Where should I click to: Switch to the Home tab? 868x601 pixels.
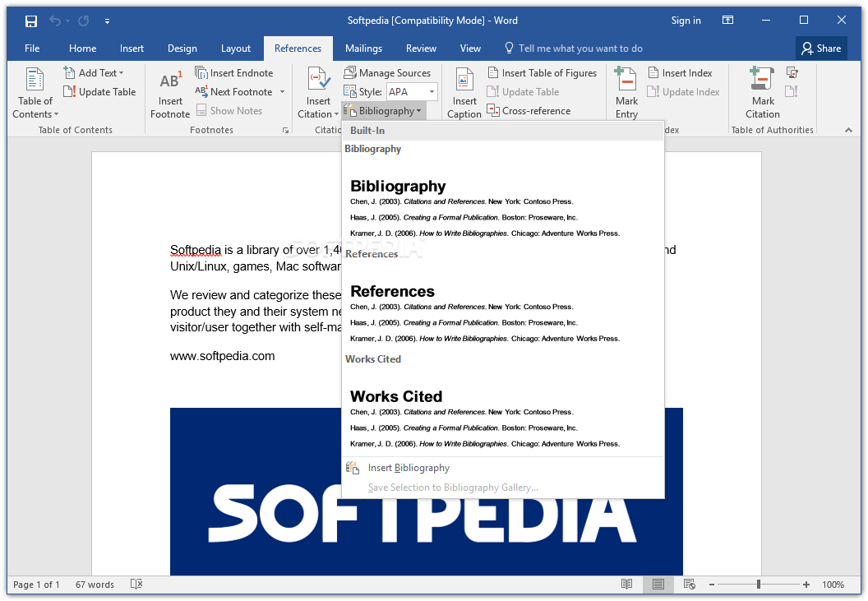click(82, 49)
